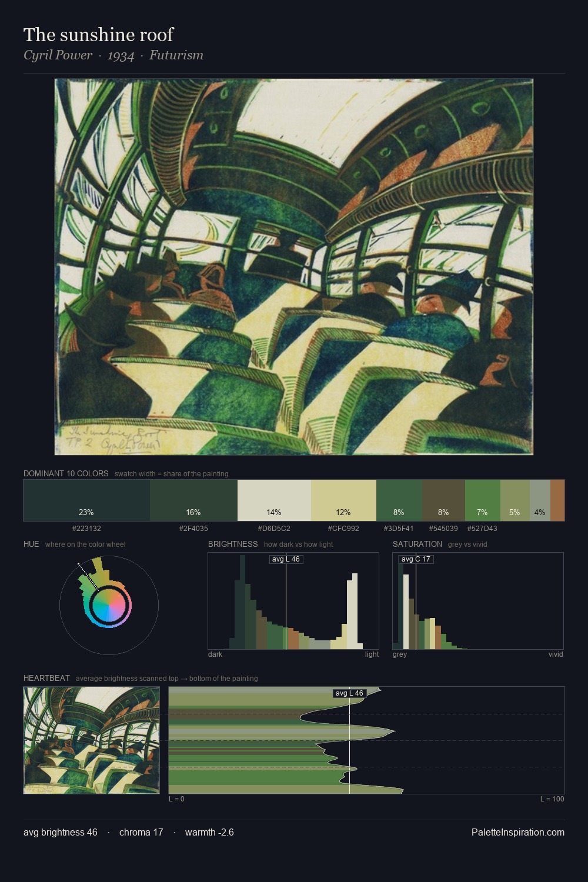Click the subtitle 'Cyril Power · 1934 · Futurism'
The height and width of the screenshot is (882, 588).
[113, 55]
